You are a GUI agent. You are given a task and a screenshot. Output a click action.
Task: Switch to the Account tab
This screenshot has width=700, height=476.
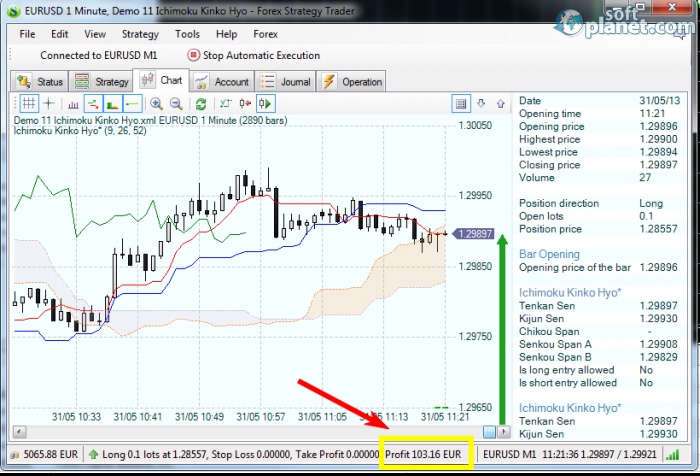(222, 82)
